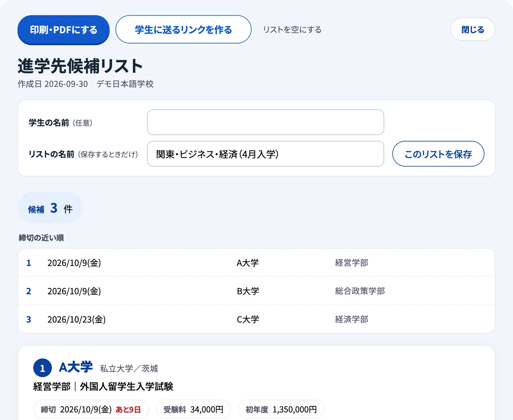Save with このリストを保存 button
The image size is (513, 420).
click(438, 154)
